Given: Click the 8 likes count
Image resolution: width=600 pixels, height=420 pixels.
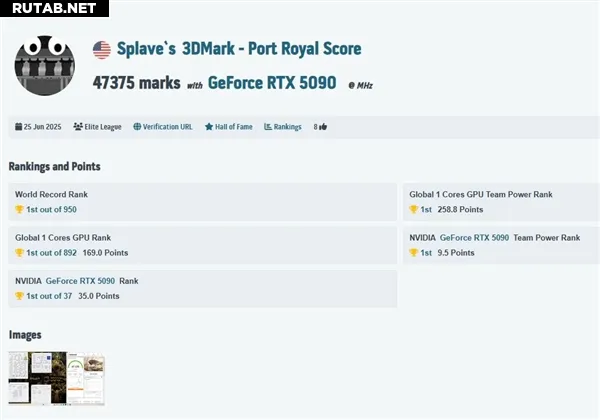Looking at the screenshot, I should pyautogui.click(x=315, y=127).
